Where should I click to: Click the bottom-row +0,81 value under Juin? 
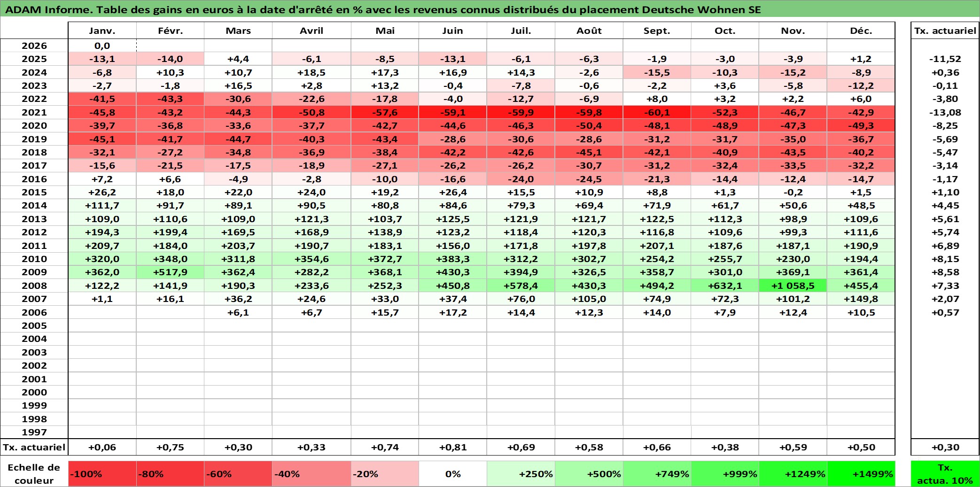[x=453, y=447]
